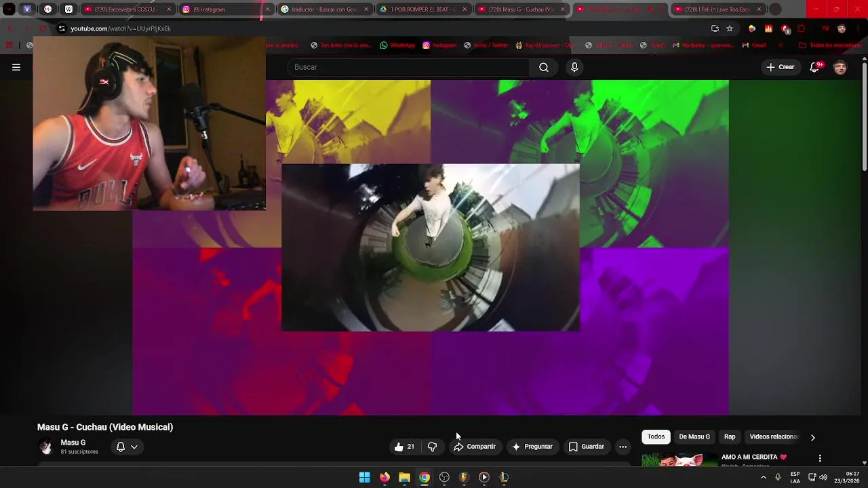The image size is (868, 488).
Task: Start voice search with the microphone icon
Action: point(574,67)
